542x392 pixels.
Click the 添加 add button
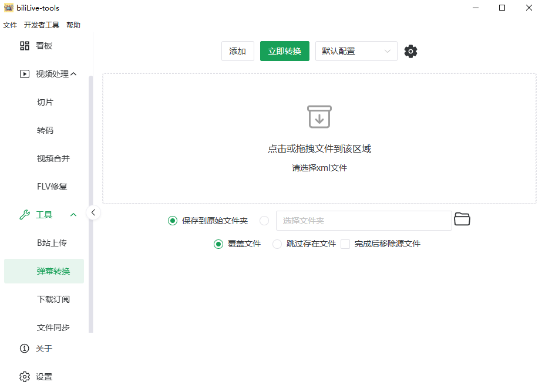(237, 51)
